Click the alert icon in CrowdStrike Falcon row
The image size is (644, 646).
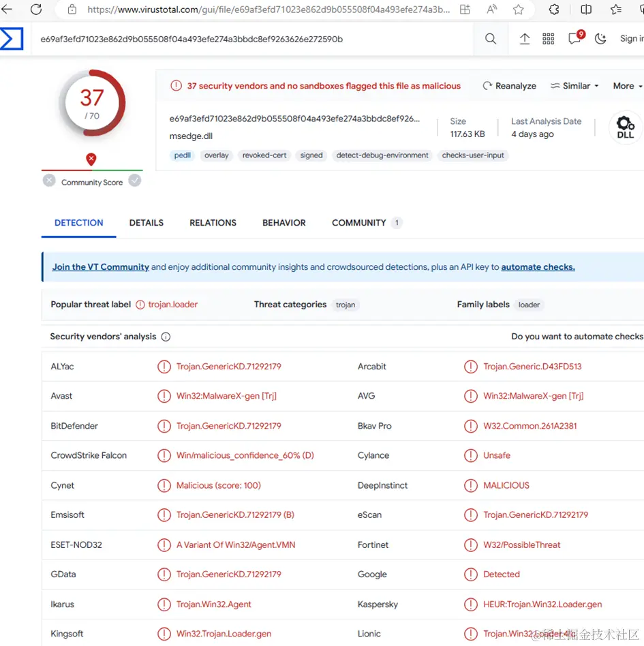164,455
